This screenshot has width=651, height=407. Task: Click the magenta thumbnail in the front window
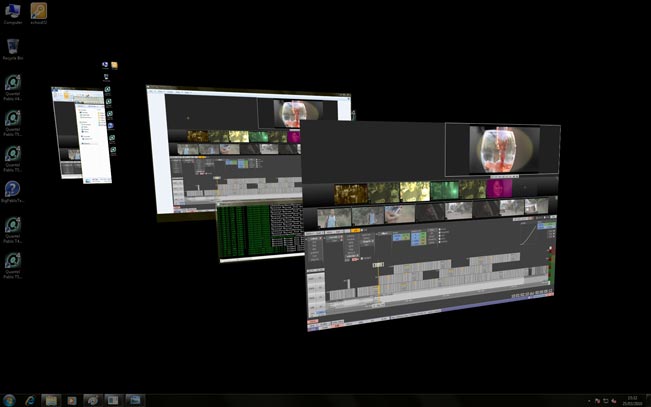(499, 189)
